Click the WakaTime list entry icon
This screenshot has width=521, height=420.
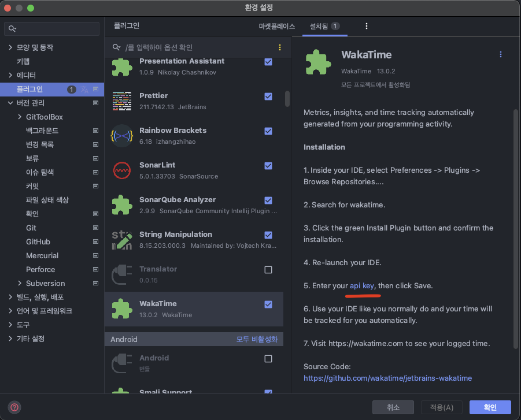(x=121, y=309)
